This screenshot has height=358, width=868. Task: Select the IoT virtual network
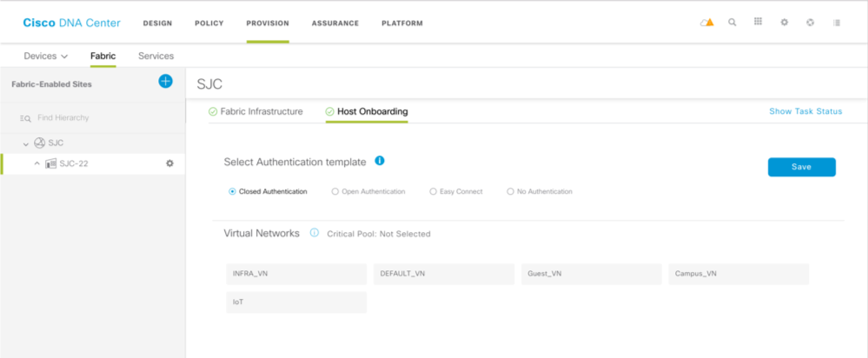pyautogui.click(x=296, y=302)
